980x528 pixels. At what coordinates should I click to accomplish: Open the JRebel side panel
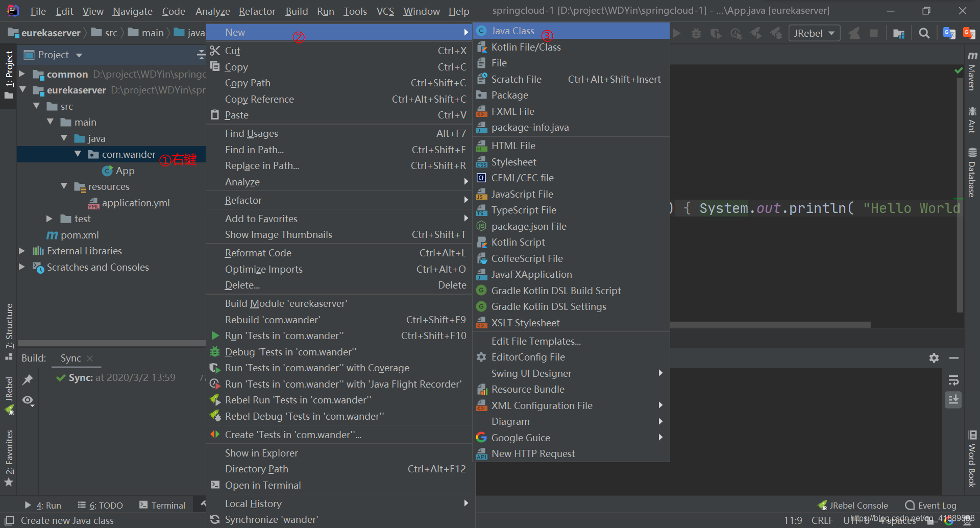pos(9,396)
